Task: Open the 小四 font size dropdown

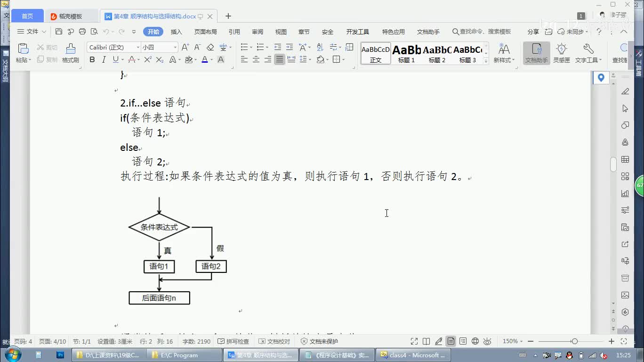Action: 175,47
